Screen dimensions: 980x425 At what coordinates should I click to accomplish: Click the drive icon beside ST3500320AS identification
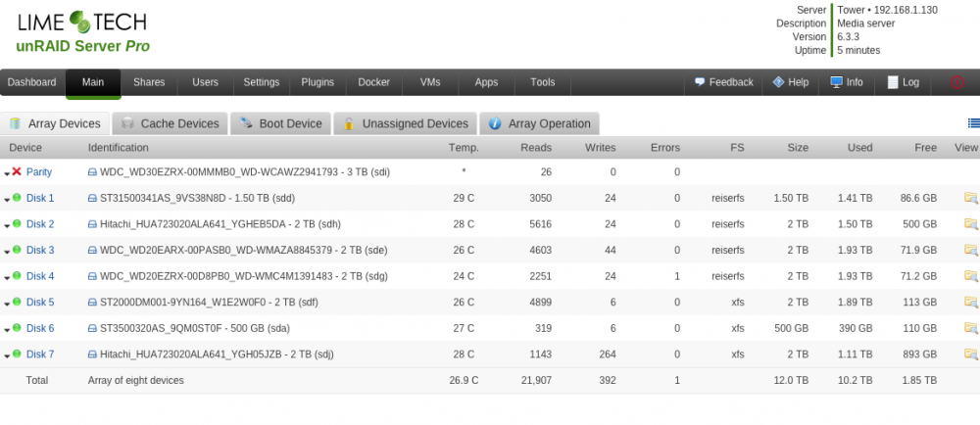pyautogui.click(x=92, y=328)
